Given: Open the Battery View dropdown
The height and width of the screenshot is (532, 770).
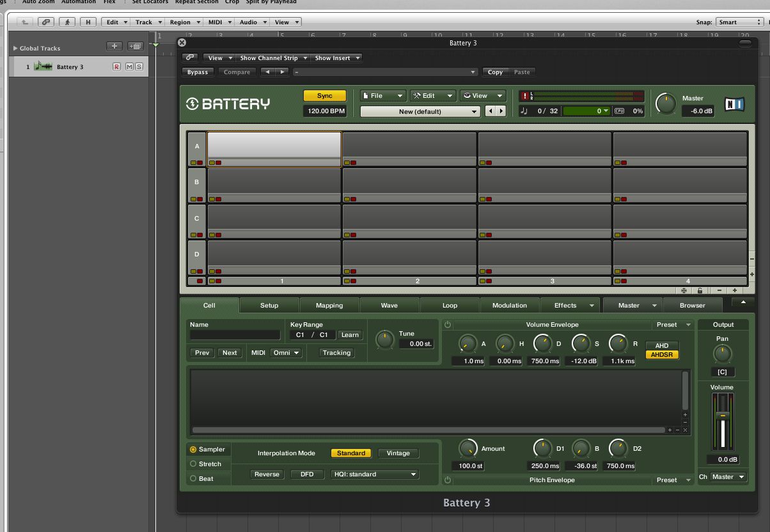Looking at the screenshot, I should (483, 96).
